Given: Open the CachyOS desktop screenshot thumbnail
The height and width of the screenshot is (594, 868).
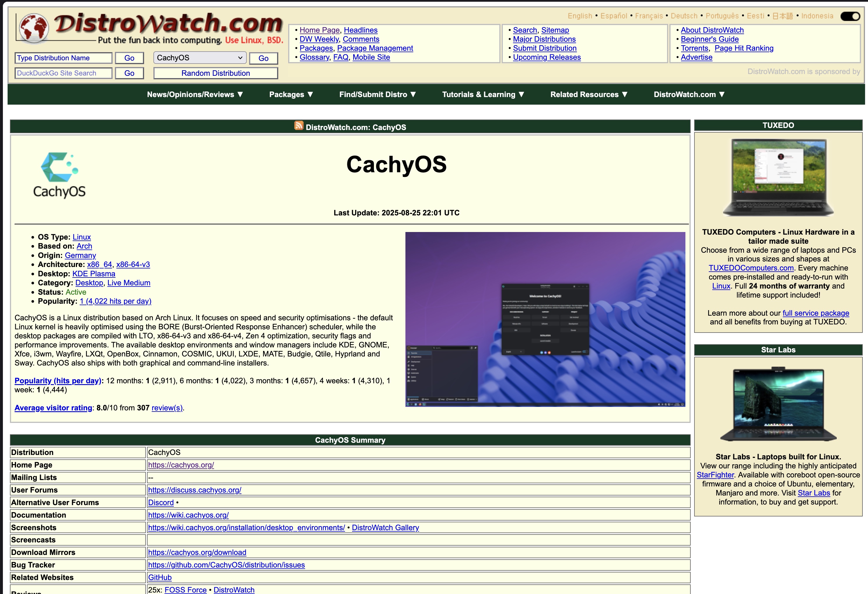Looking at the screenshot, I should click(x=545, y=319).
